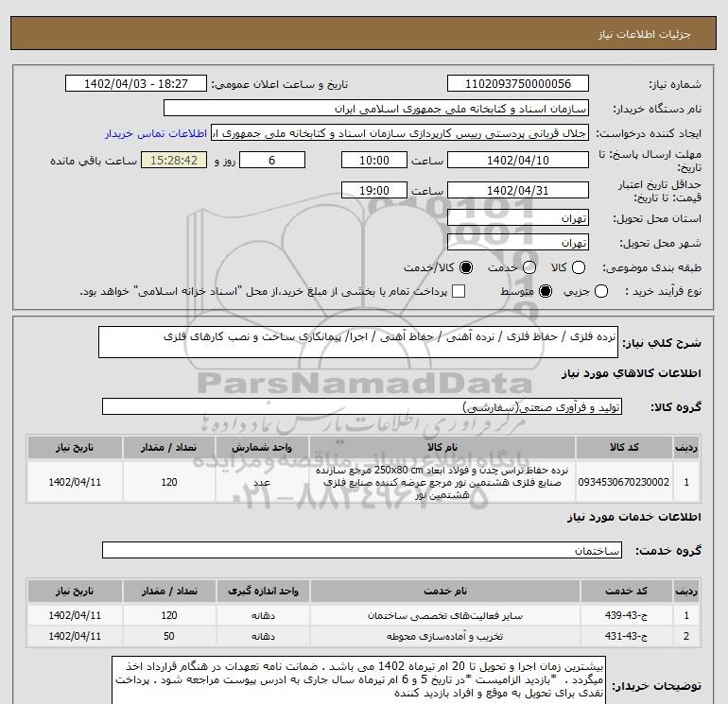Click the اطلاعات کالاهای مورد نیاز section heading
Image resolution: width=728 pixels, height=704 pixels.
coord(632,373)
